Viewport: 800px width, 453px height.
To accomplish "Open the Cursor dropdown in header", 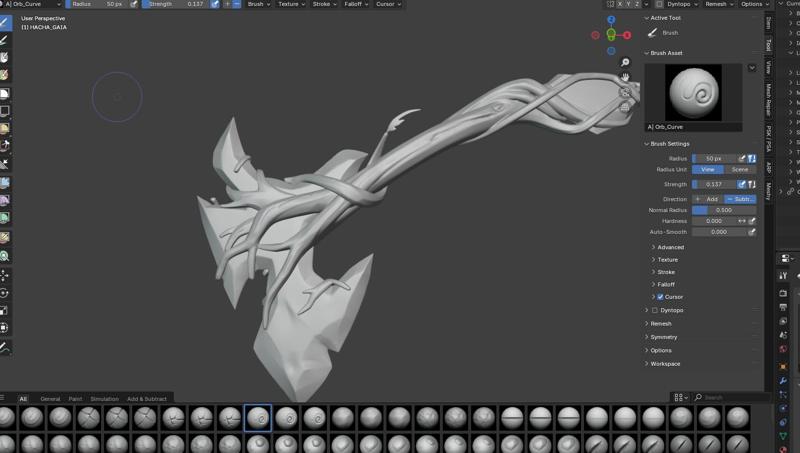I will point(388,4).
